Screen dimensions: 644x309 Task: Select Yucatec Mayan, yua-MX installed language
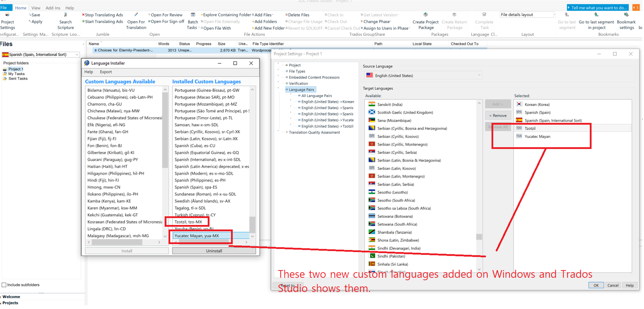[211, 236]
